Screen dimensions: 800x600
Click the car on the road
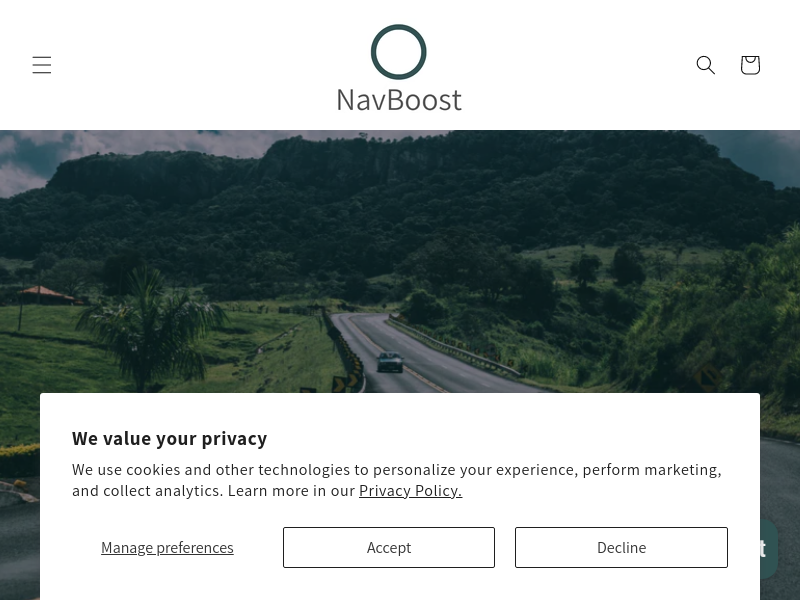(390, 362)
